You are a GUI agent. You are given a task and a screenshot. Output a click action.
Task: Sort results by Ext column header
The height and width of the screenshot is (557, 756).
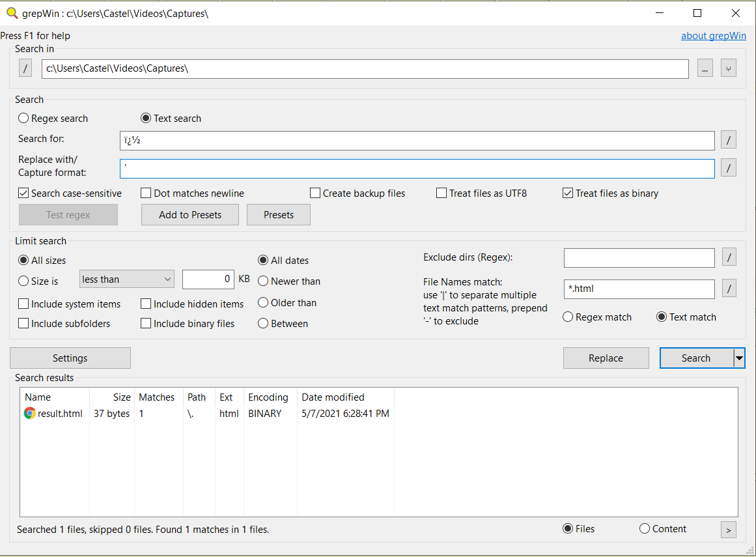click(x=229, y=397)
